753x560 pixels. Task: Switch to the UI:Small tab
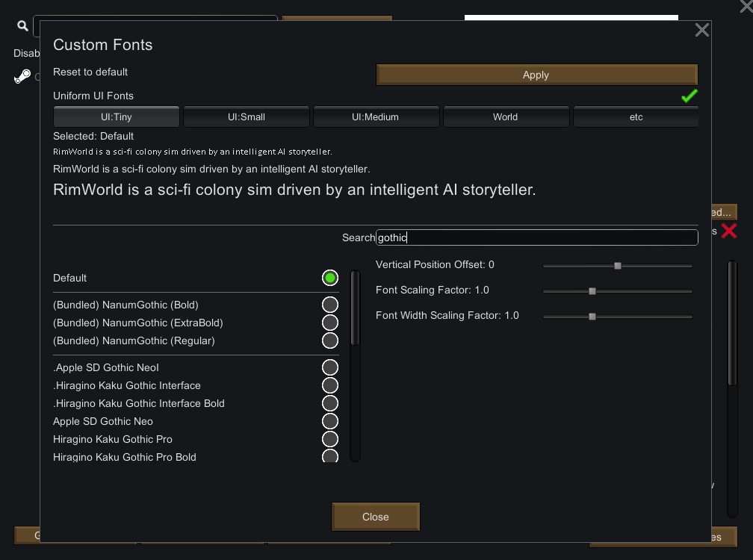[x=247, y=117]
